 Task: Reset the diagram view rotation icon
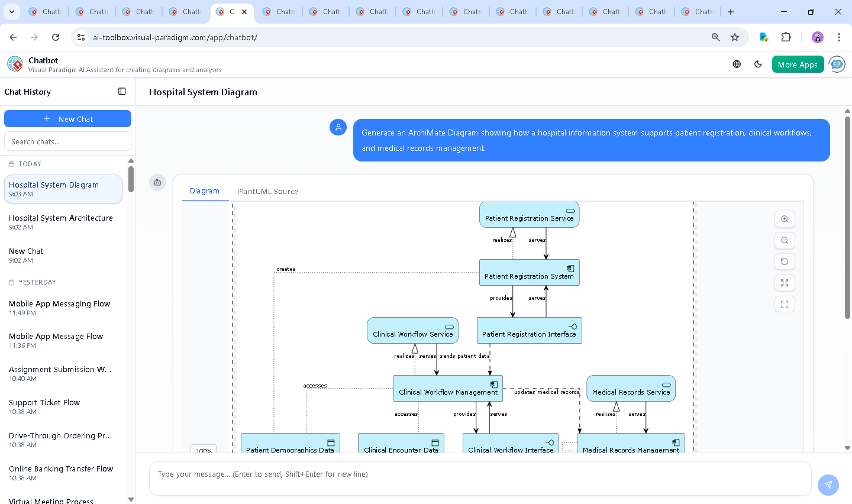pos(785,261)
